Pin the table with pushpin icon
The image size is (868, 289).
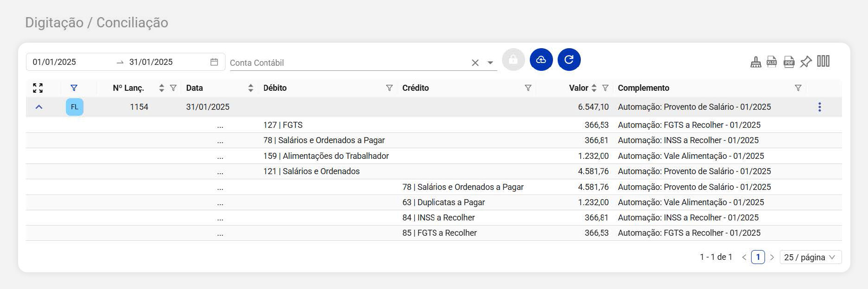pyautogui.click(x=806, y=62)
